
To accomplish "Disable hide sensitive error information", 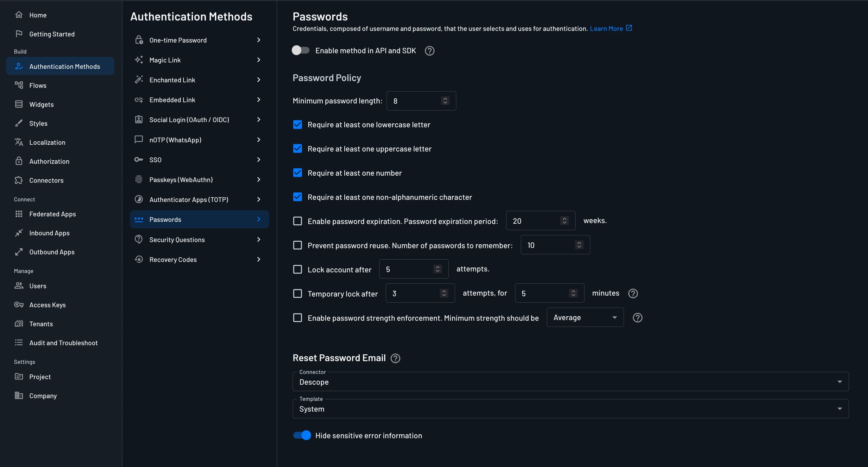I will tap(302, 435).
